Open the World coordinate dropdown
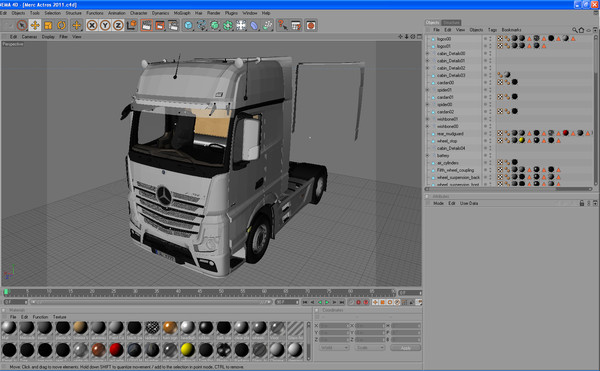This screenshot has height=371, width=600. (334, 348)
